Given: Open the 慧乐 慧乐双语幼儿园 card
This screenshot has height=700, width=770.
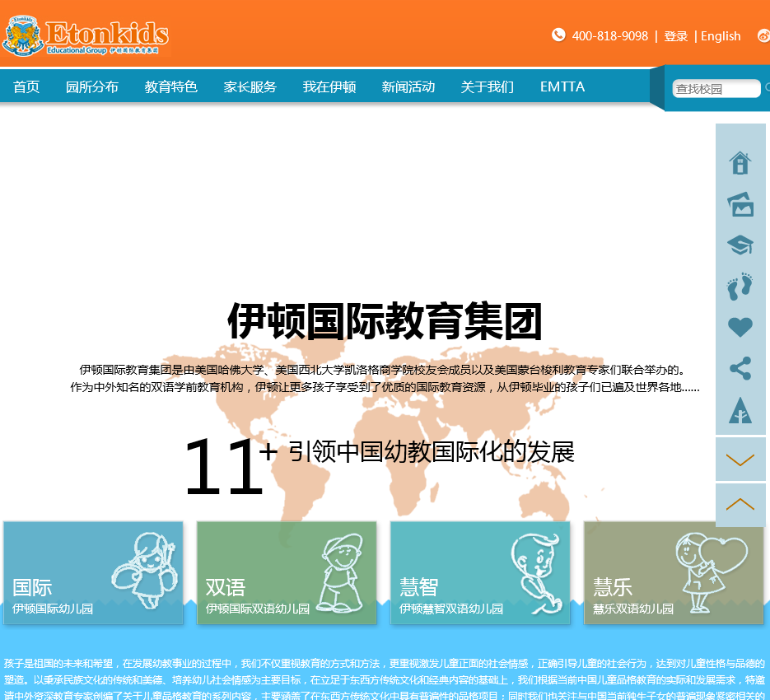Looking at the screenshot, I should 674,573.
